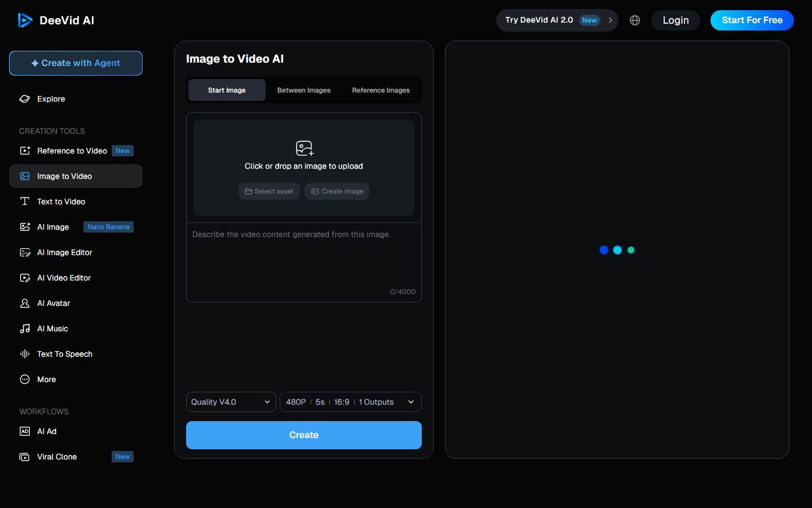Click the Create with Agent button
The height and width of the screenshot is (508, 812).
point(76,63)
